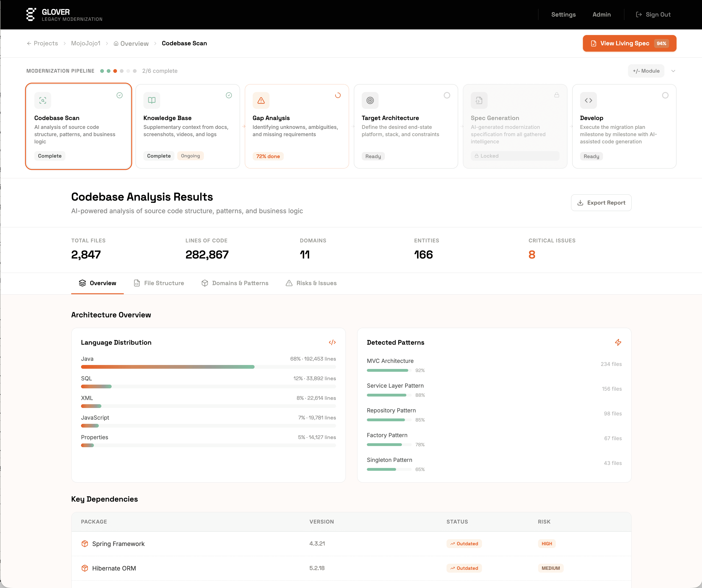Click the Language Distribution code icon
This screenshot has width=702, height=588.
pyautogui.click(x=332, y=342)
